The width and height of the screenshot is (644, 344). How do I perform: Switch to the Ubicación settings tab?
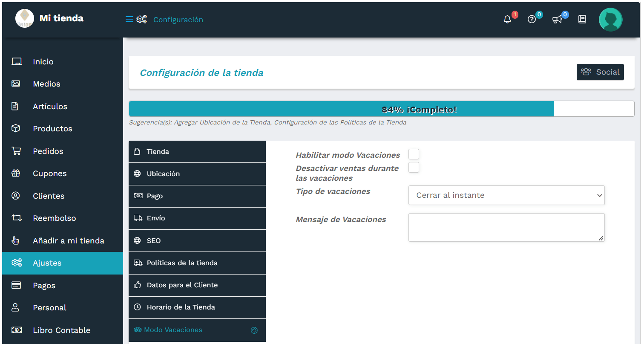(197, 173)
